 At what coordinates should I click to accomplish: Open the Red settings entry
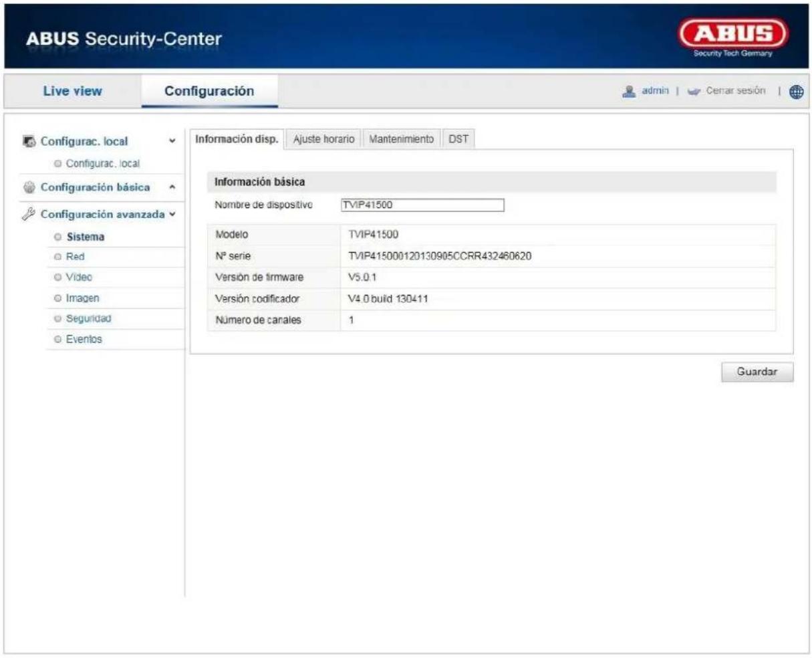(x=76, y=257)
